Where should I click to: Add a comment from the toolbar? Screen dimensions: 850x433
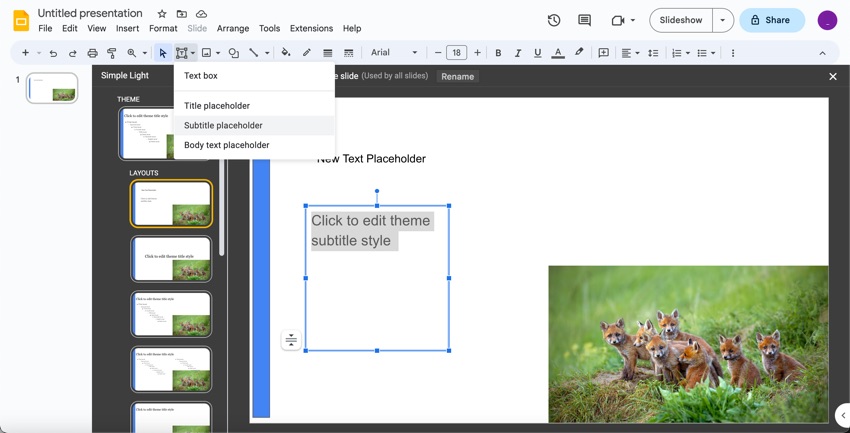coord(603,53)
